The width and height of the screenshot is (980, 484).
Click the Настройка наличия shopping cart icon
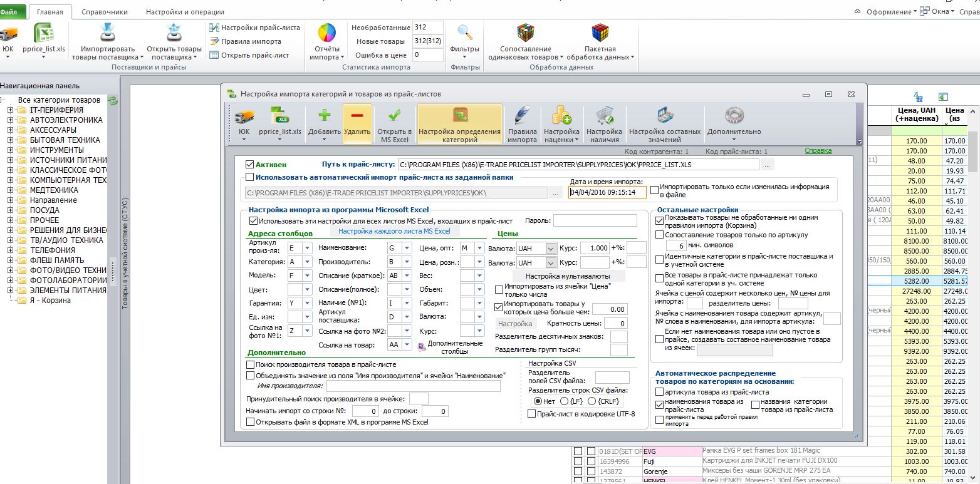click(x=604, y=116)
